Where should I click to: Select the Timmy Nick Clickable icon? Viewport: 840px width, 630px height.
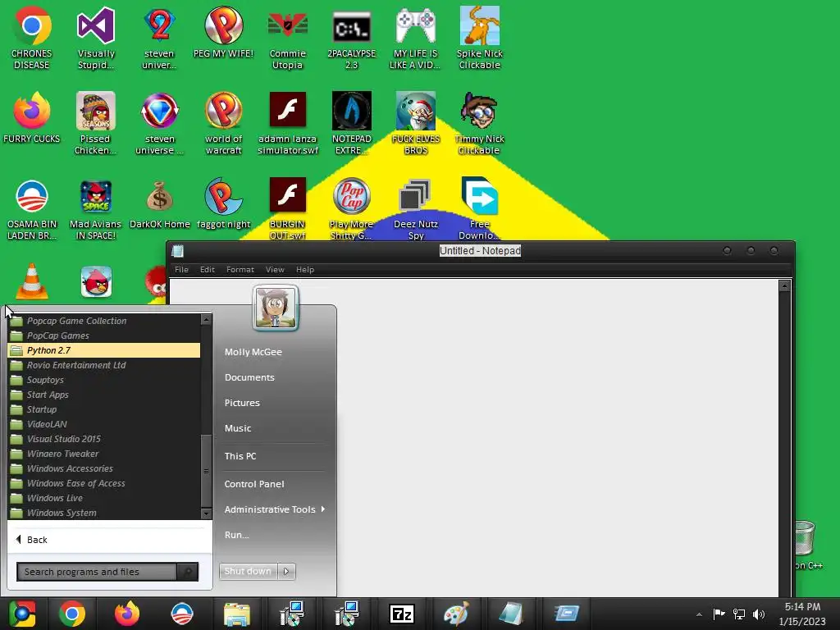tap(479, 123)
